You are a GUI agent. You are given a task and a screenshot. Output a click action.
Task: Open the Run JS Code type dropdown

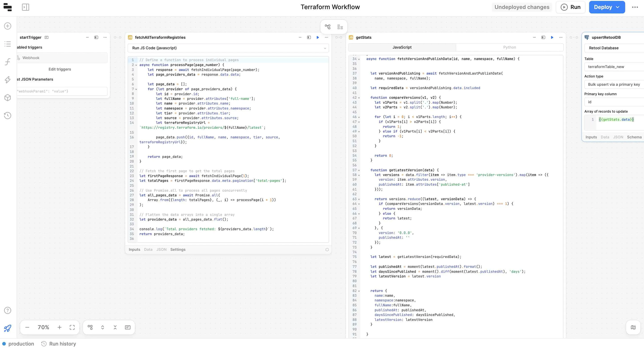(x=228, y=48)
